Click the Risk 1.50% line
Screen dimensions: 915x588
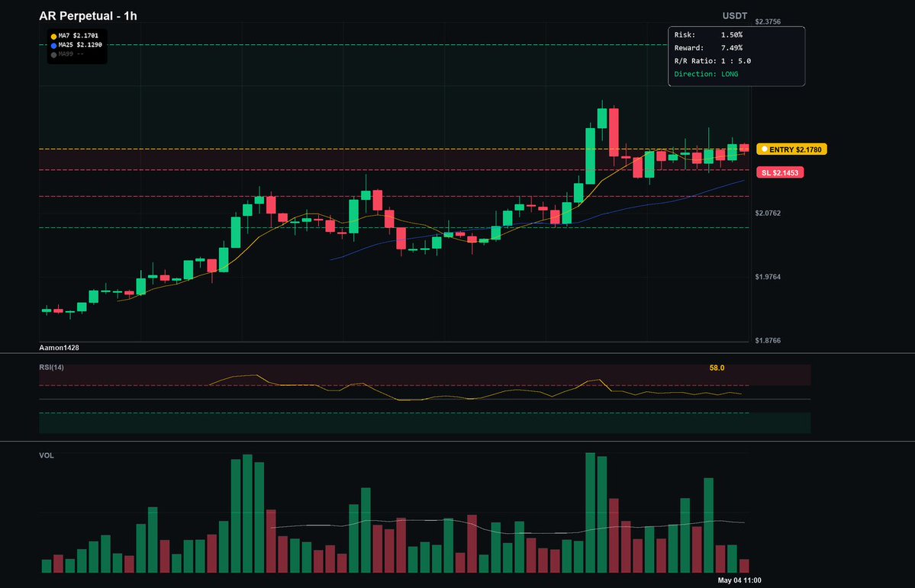pos(708,35)
